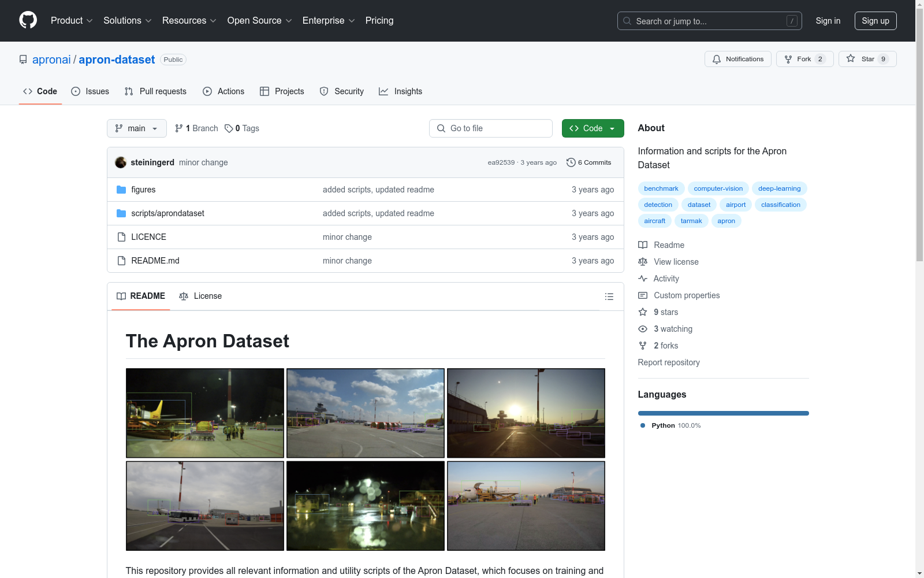Expand the main branch dropdown
The height and width of the screenshot is (578, 924).
pyautogui.click(x=136, y=128)
